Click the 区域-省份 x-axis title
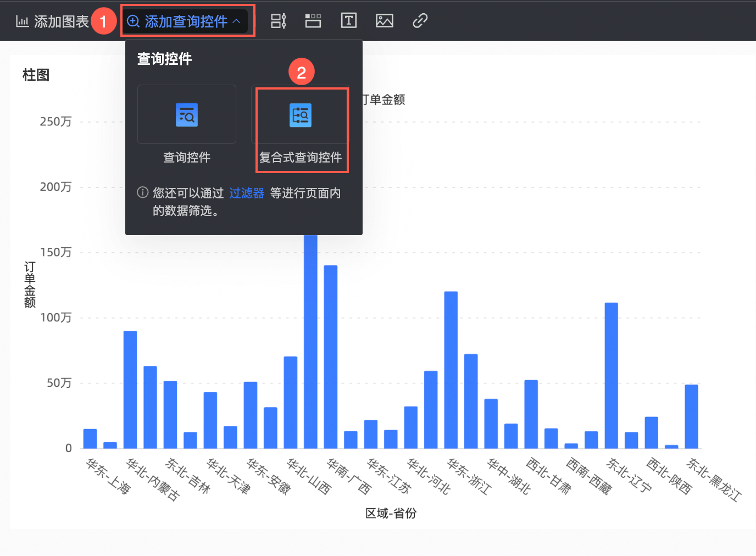 tap(391, 513)
